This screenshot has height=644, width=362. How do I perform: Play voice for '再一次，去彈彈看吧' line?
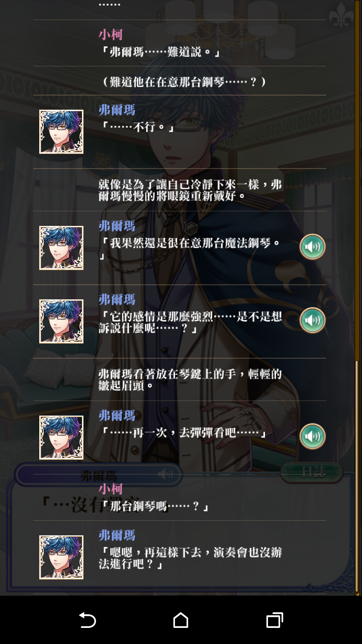click(313, 437)
